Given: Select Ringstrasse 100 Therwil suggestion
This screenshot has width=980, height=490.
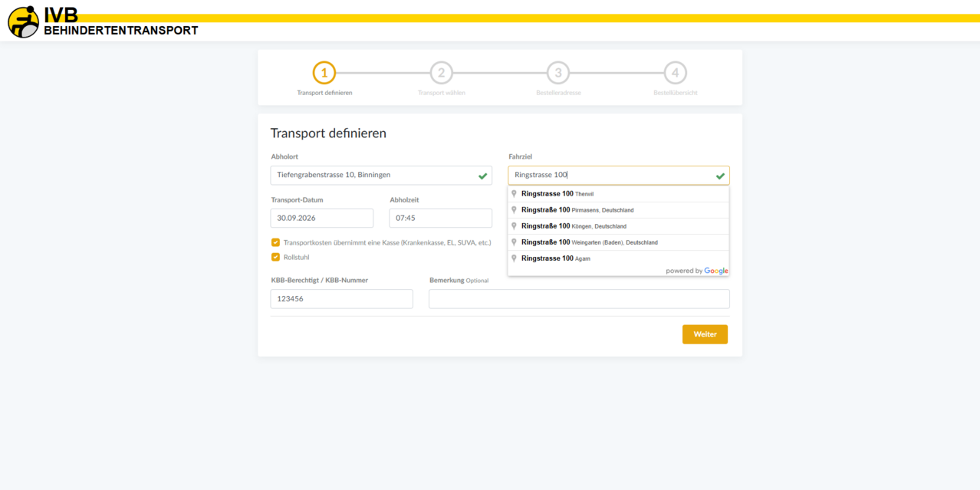Looking at the screenshot, I should [x=618, y=194].
